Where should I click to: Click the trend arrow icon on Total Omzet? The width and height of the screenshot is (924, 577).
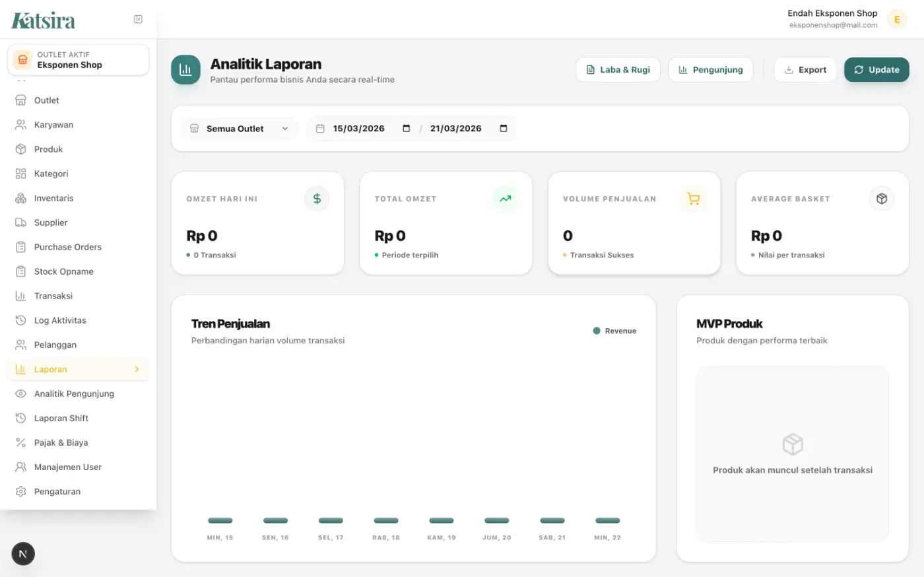pos(505,199)
